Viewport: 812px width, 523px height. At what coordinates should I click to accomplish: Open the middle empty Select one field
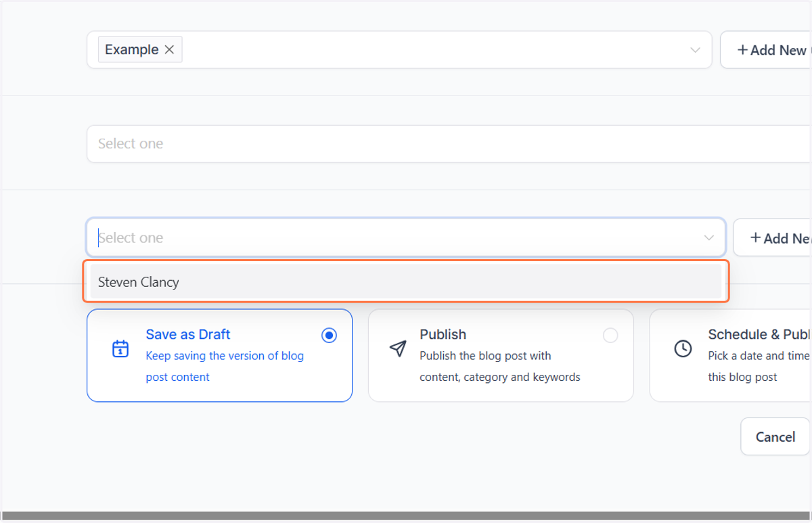point(449,143)
